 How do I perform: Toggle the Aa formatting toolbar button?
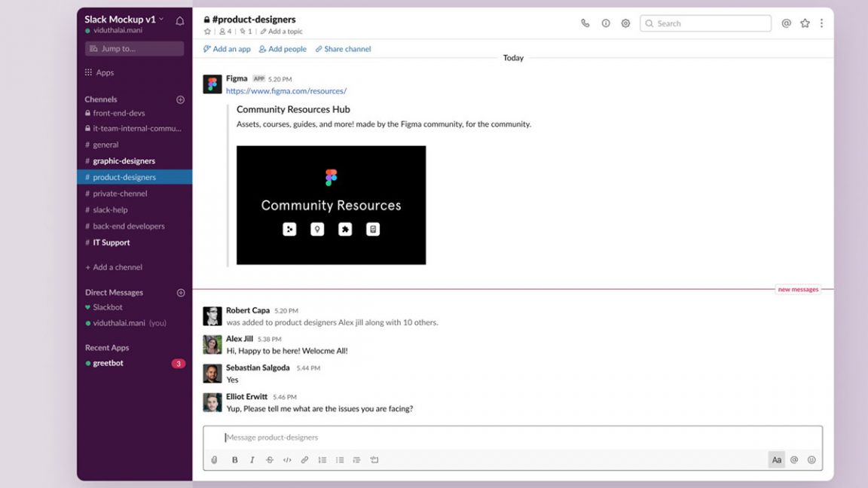point(777,460)
